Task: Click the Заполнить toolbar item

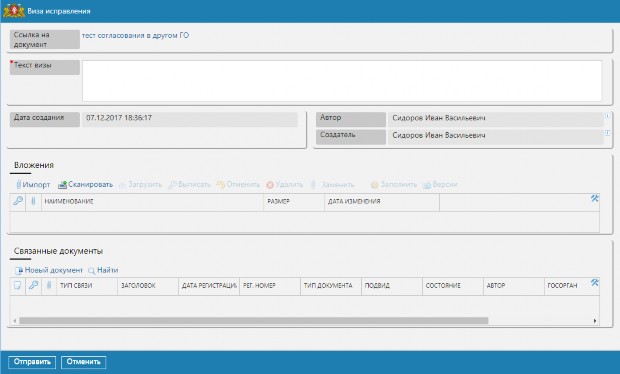Action: tap(394, 185)
